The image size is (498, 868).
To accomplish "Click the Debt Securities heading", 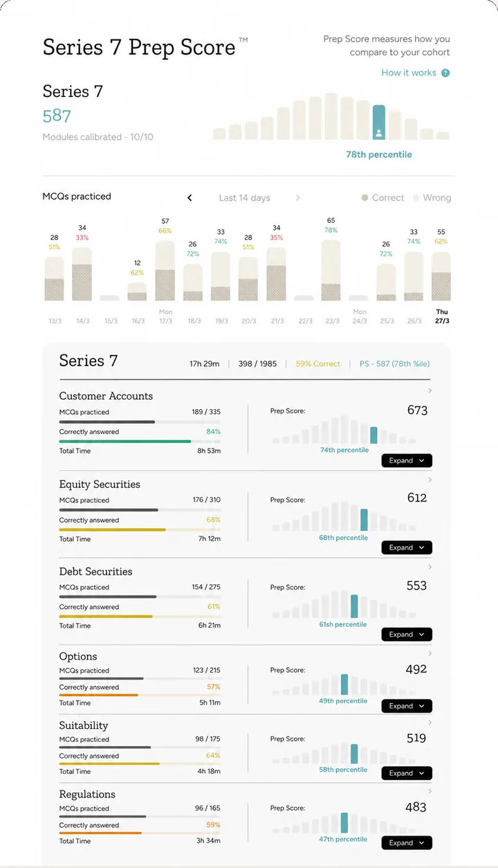I will point(95,572).
